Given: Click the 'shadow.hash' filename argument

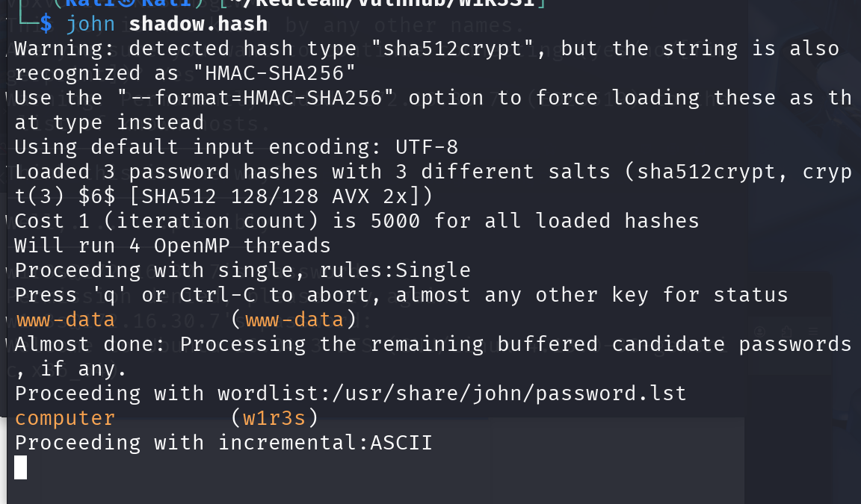Looking at the screenshot, I should (x=198, y=24).
